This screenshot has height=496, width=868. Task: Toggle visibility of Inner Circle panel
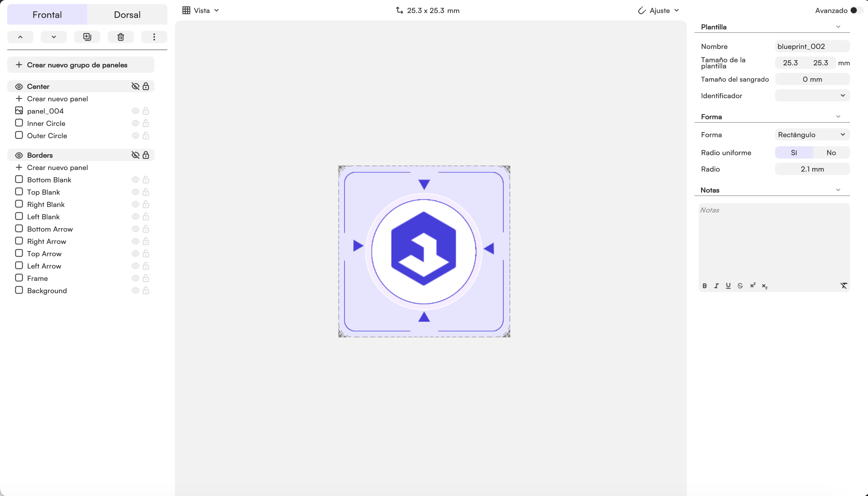pos(136,123)
